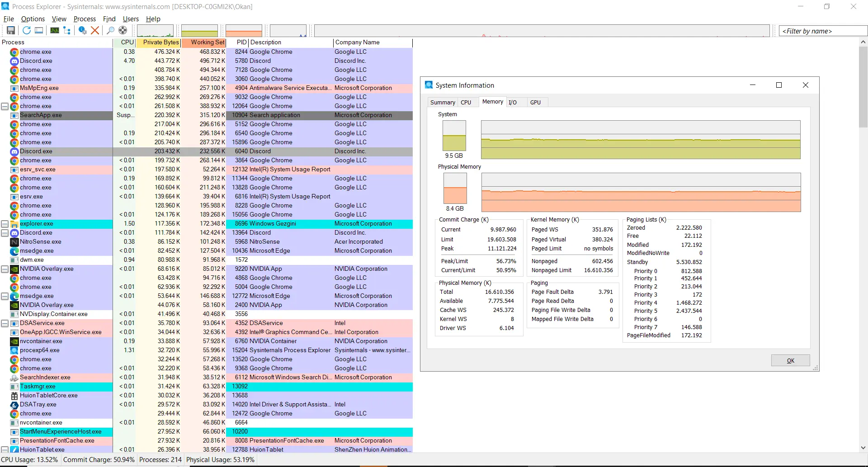Select the PresentationFontCache.exe process row
Screen dimensions: 868x467
pyautogui.click(x=206, y=441)
